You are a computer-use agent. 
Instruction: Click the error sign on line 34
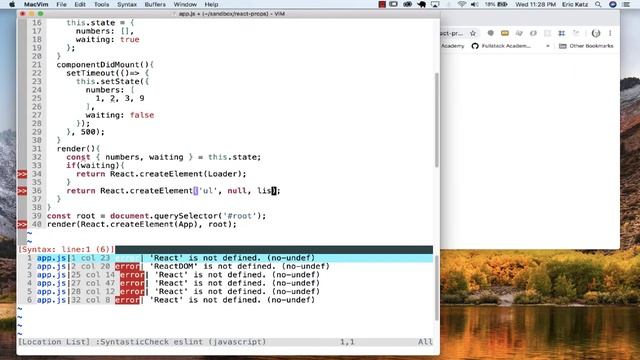(22, 174)
